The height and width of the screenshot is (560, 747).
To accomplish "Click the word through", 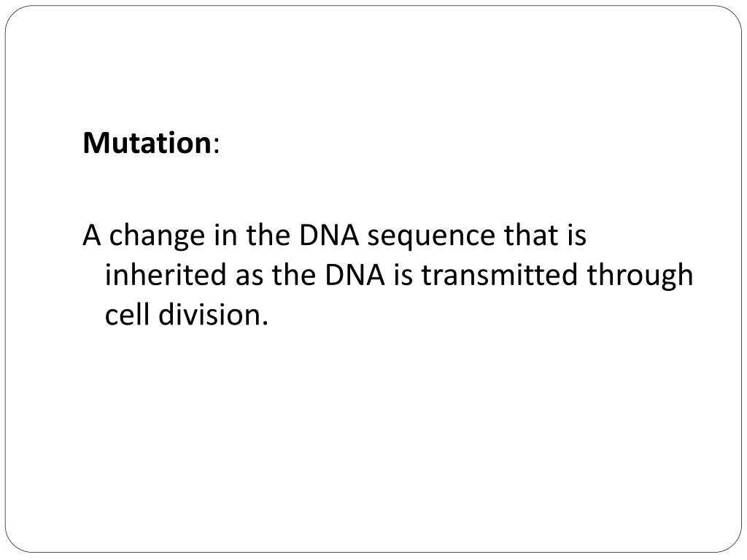I will [x=639, y=276].
